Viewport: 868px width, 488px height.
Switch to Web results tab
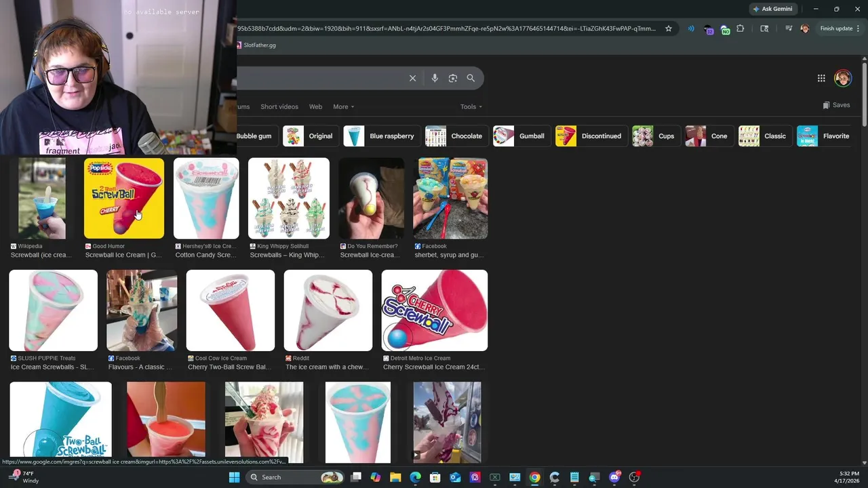tap(315, 106)
